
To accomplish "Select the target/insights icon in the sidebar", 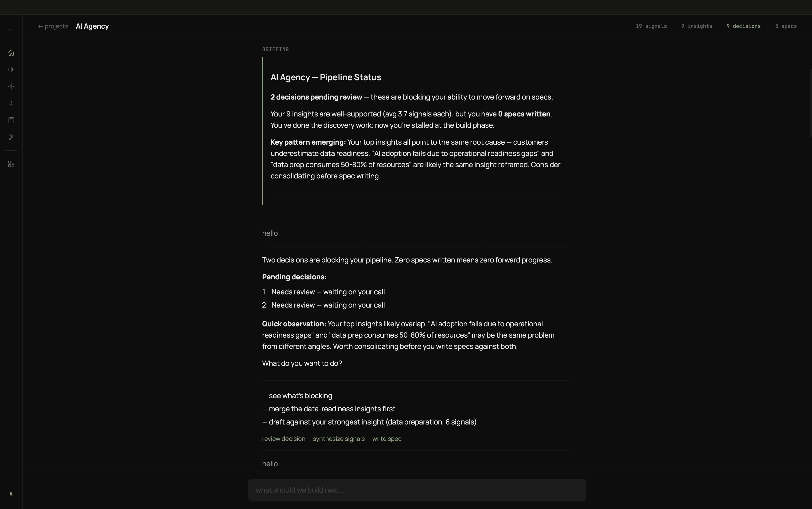I will pos(11,86).
